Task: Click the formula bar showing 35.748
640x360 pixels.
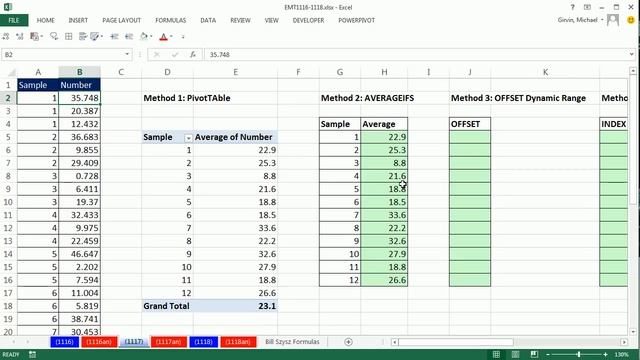Action: [x=416, y=54]
